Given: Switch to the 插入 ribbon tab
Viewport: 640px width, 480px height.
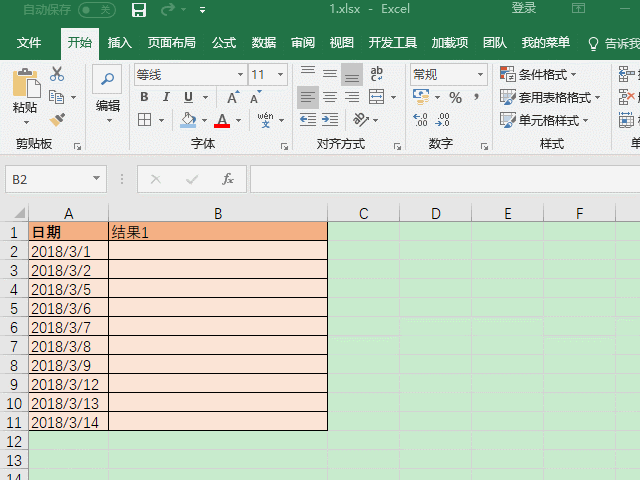Looking at the screenshot, I should tap(120, 43).
